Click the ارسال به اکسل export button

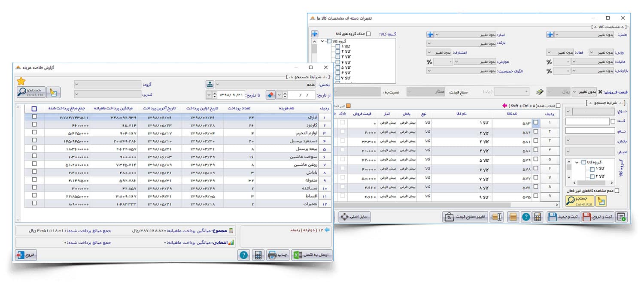(x=312, y=255)
